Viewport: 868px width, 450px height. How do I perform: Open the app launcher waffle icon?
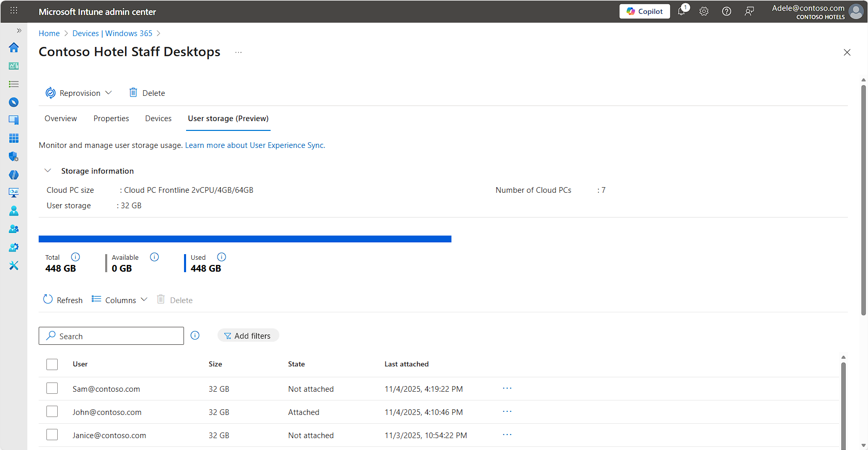[x=14, y=11]
